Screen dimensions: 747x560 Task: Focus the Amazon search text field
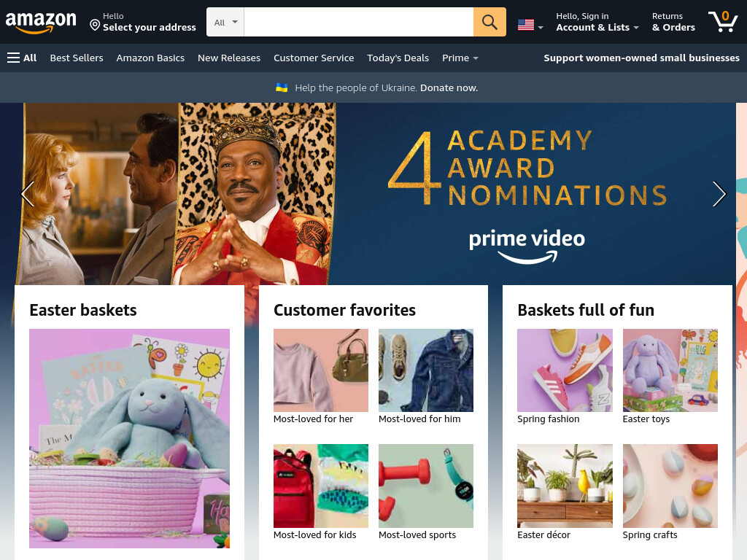[x=358, y=22]
